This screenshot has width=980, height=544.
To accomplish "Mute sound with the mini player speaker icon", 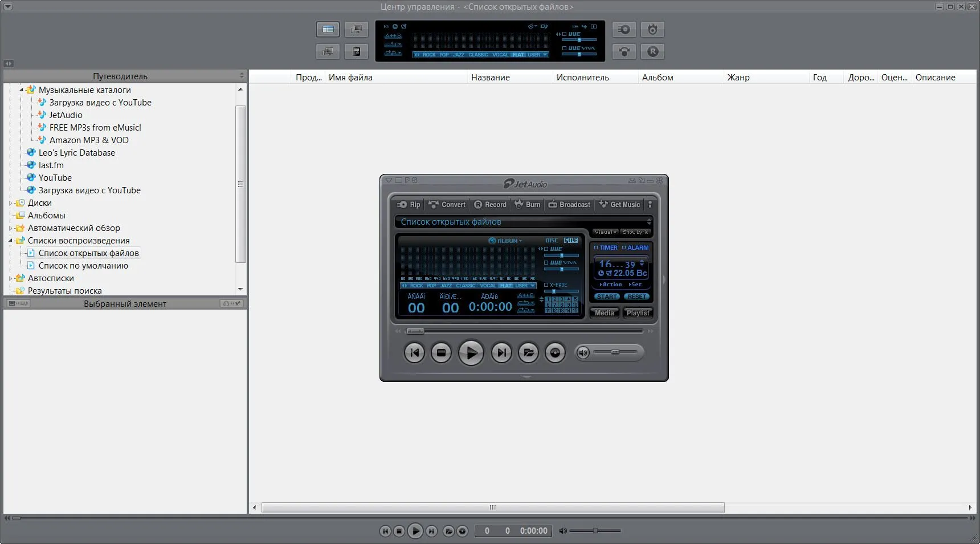I will pos(583,353).
